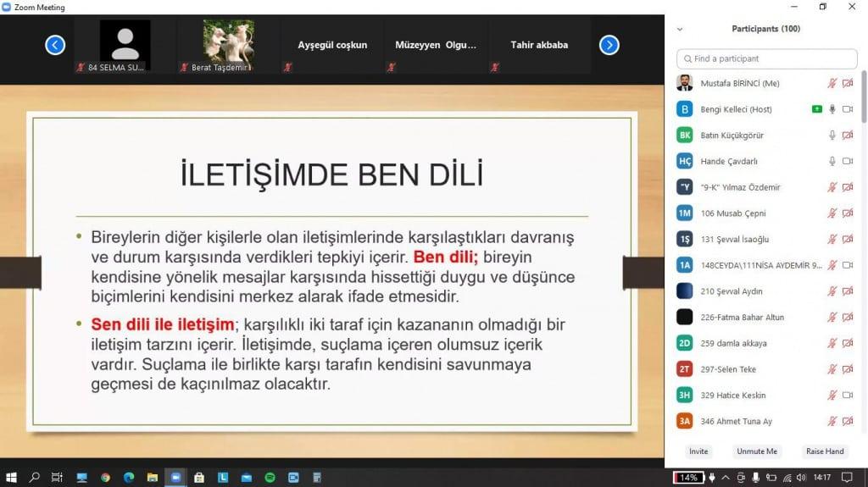Show next video thumbnails with right arrow

[609, 45]
